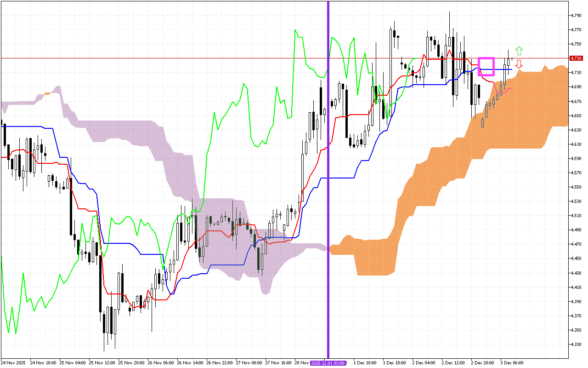Screen dimensions: 588x368
Task: Click the 24 Nov 2025 time label
Action: pos(13,363)
